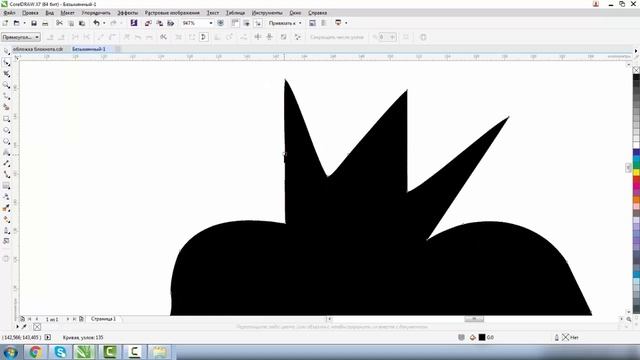Open the application launcher dropdown arrow
This screenshot has height=360, width=640.
(346, 23)
